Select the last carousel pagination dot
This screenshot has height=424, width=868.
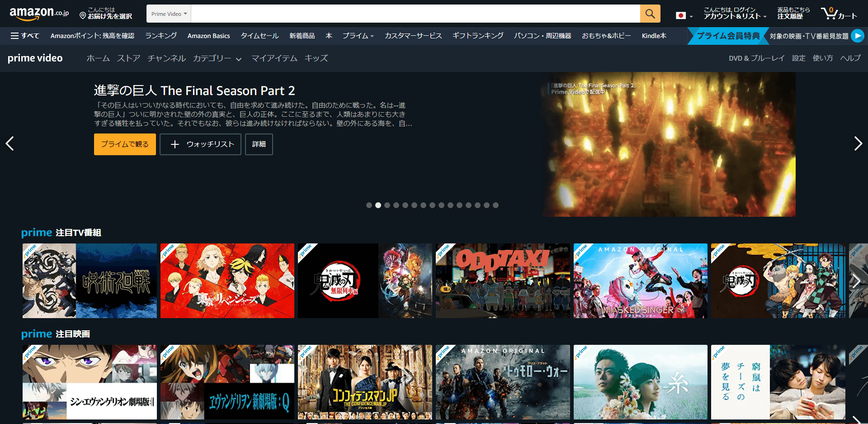pos(495,205)
